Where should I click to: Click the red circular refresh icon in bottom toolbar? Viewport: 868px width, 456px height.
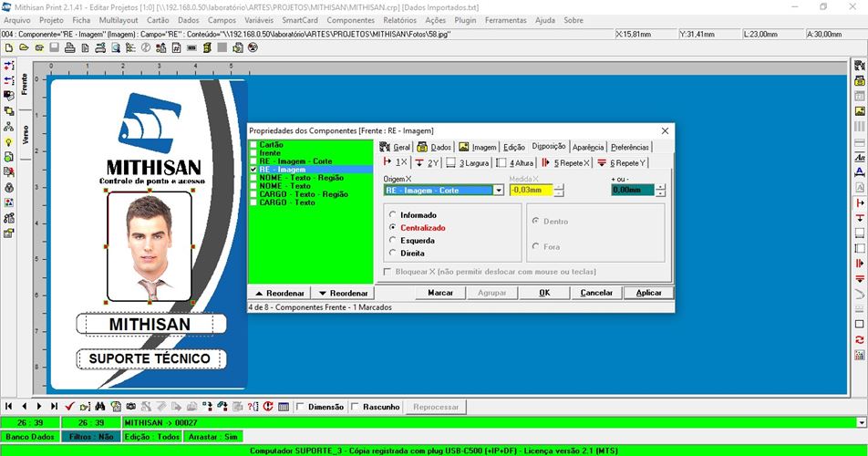pyautogui.click(x=268, y=406)
